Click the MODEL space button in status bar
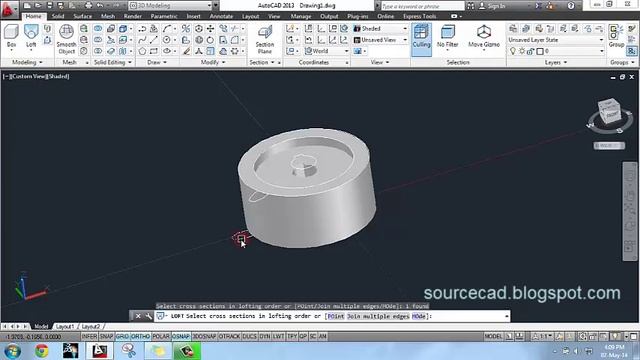640x360 pixels. point(493,336)
